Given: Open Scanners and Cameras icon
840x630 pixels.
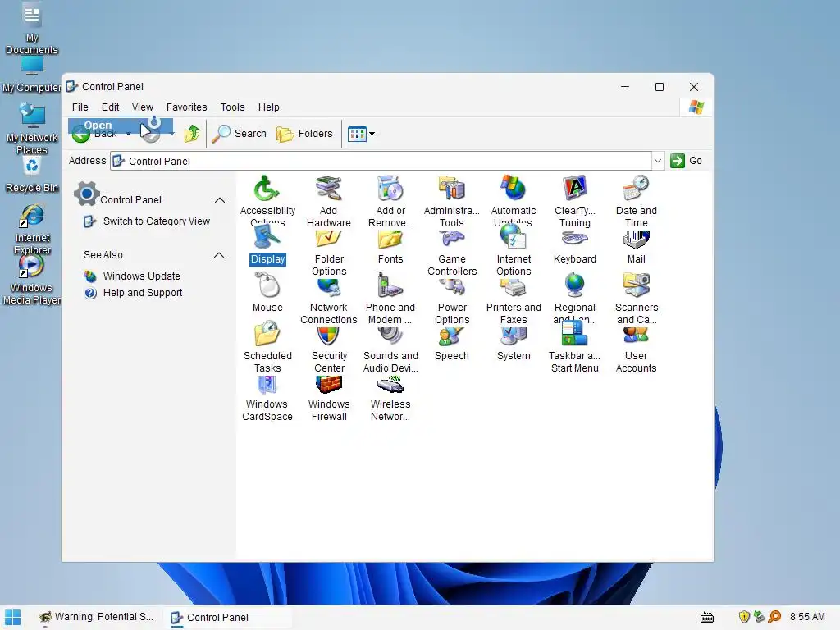Looking at the screenshot, I should (x=636, y=285).
